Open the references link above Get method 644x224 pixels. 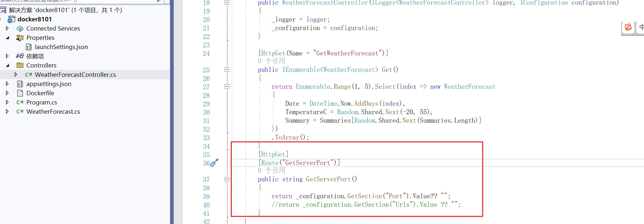(x=271, y=61)
